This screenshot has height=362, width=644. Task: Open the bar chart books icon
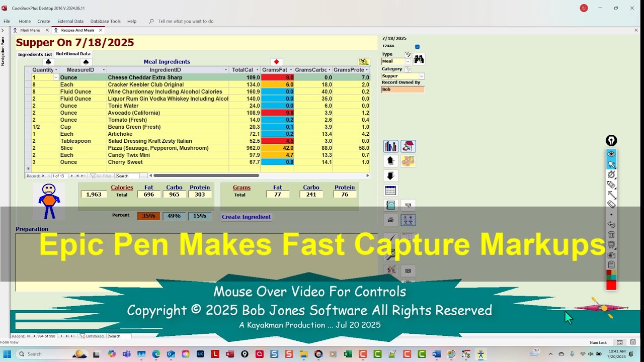point(390,146)
